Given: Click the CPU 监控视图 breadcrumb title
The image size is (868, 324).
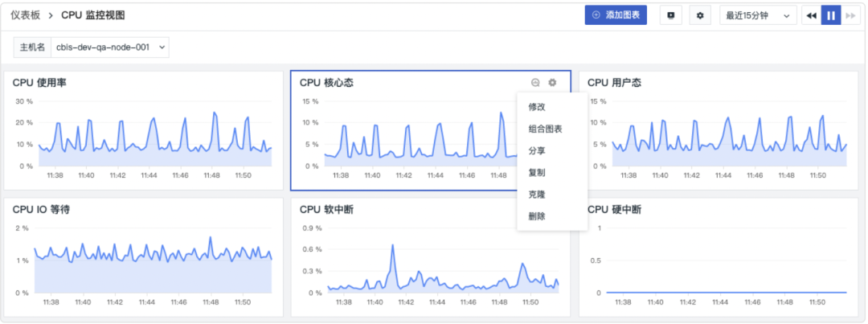Looking at the screenshot, I should [x=93, y=15].
